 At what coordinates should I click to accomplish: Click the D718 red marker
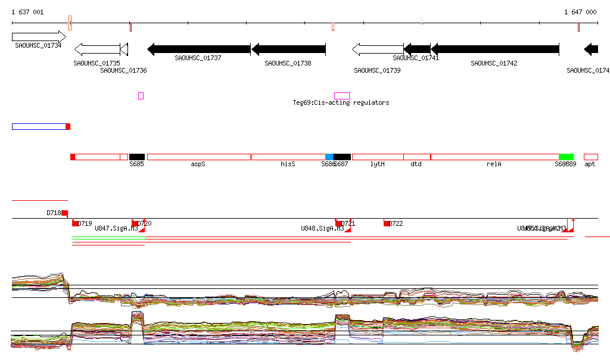[x=64, y=213]
